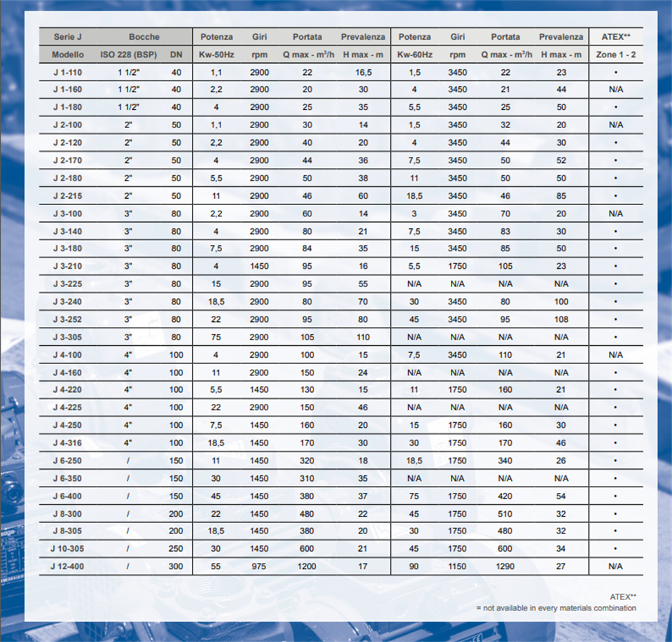Screen dimensions: 672x642
Task: Click the J 3-100 model label
Action: (68, 214)
